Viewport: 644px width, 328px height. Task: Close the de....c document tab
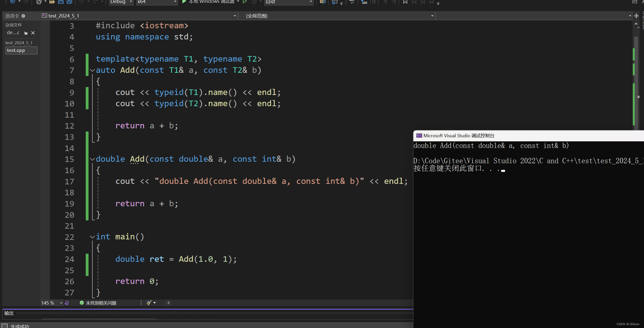point(33,33)
